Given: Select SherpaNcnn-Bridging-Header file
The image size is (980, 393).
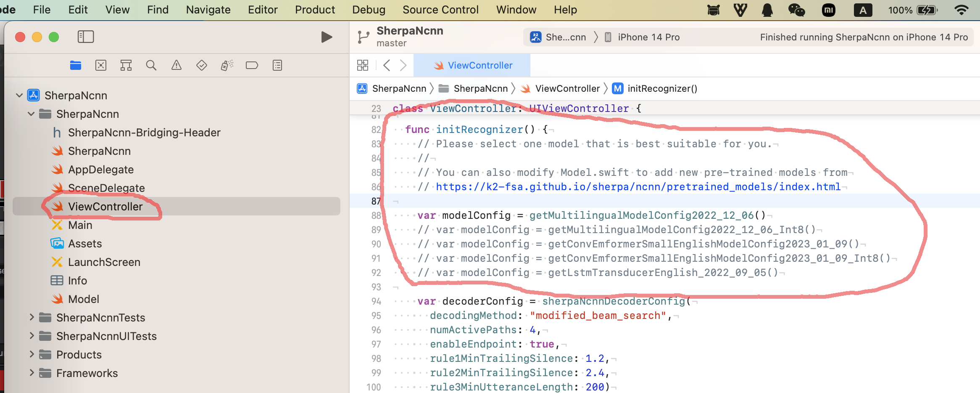Looking at the screenshot, I should (144, 133).
